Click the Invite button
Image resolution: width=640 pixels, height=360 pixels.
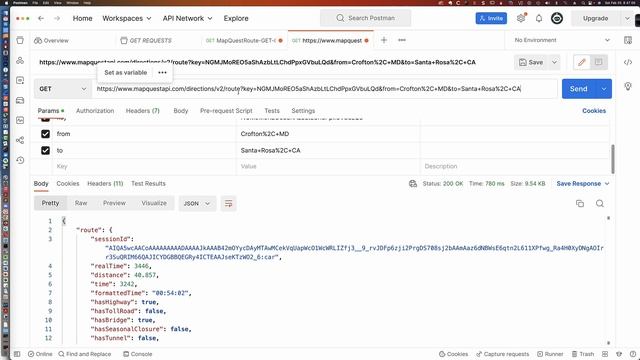point(491,18)
